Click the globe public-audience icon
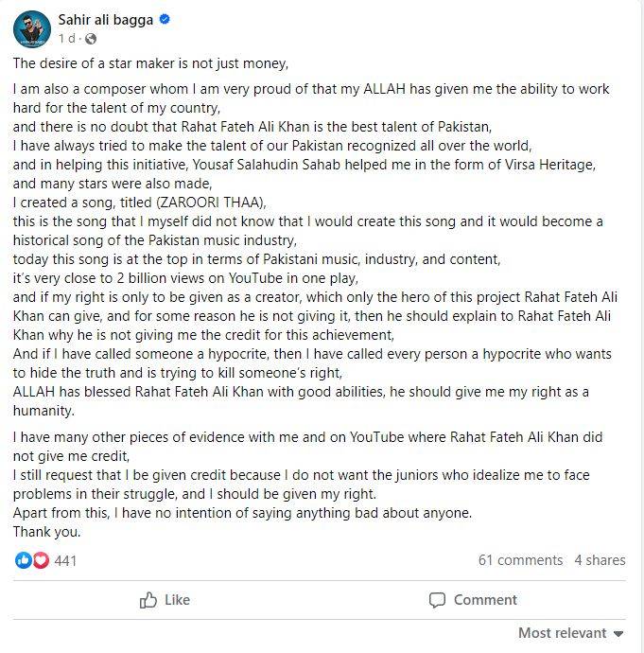 click(x=91, y=39)
